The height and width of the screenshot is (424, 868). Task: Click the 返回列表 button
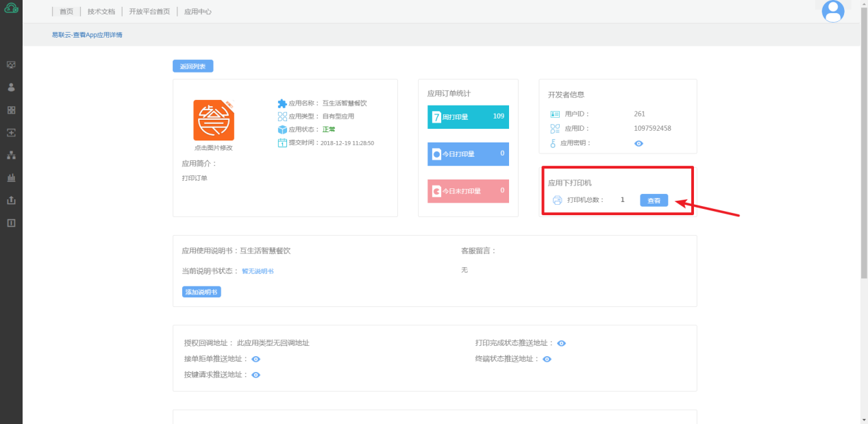pyautogui.click(x=193, y=66)
